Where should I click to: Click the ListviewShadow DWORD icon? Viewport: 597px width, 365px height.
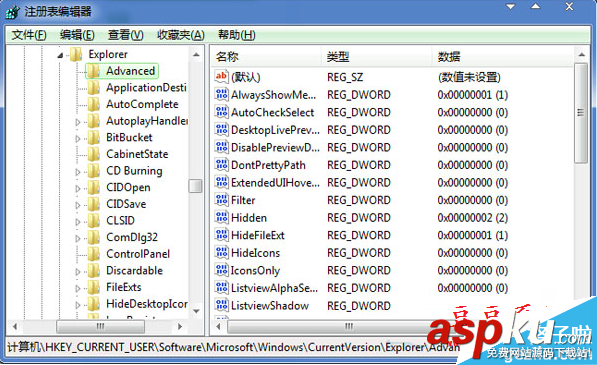coord(221,305)
